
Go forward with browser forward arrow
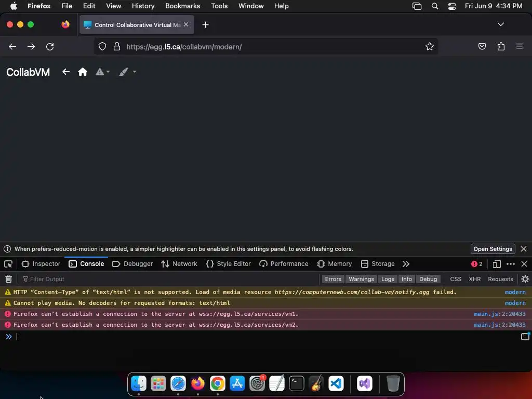point(31,46)
